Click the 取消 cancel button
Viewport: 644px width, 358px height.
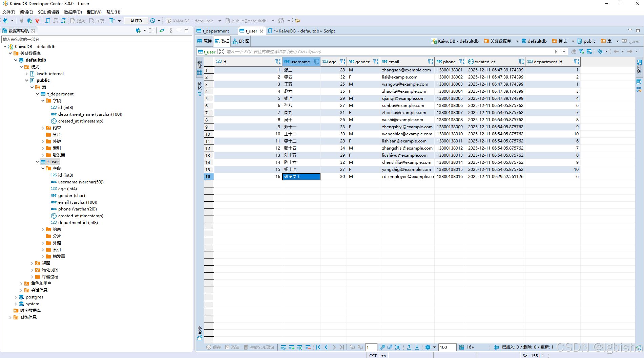coord(232,347)
